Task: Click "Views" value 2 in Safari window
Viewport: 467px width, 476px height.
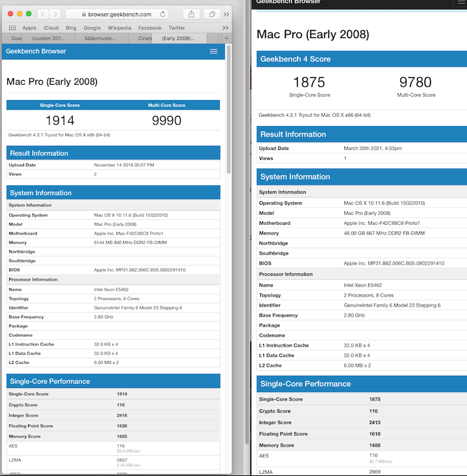Action: click(95, 174)
